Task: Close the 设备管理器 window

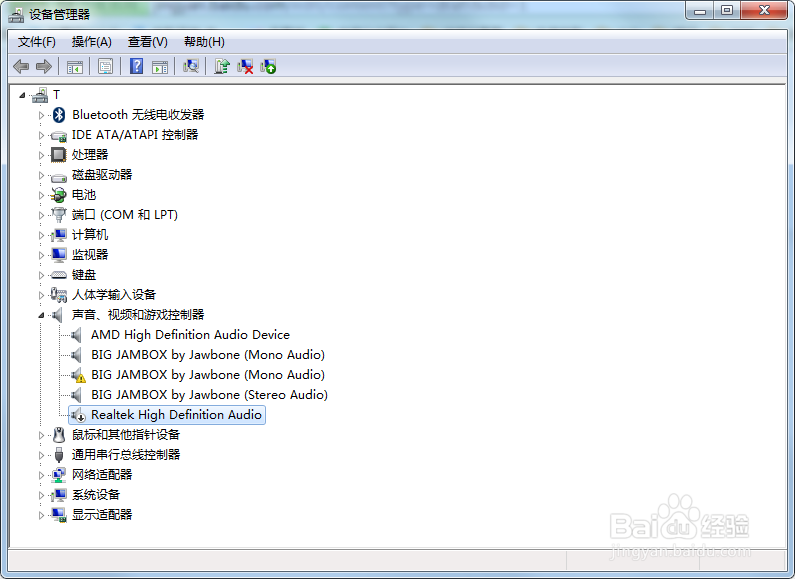Action: click(x=764, y=11)
